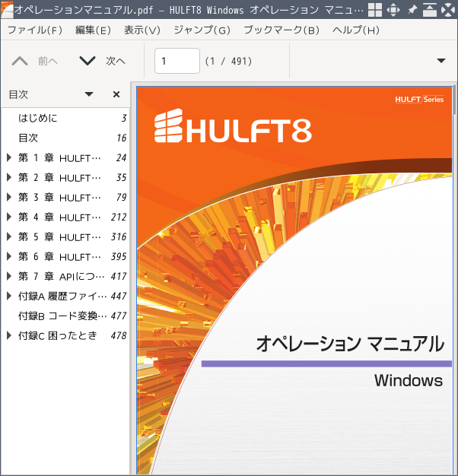Click the window grid layout icon in title bar
458x476 pixels.
(x=375, y=10)
